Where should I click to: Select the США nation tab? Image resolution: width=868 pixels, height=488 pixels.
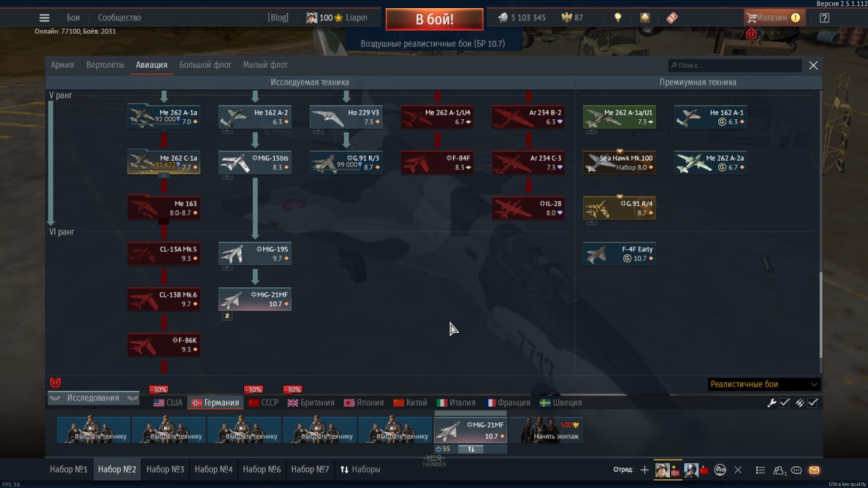167,403
